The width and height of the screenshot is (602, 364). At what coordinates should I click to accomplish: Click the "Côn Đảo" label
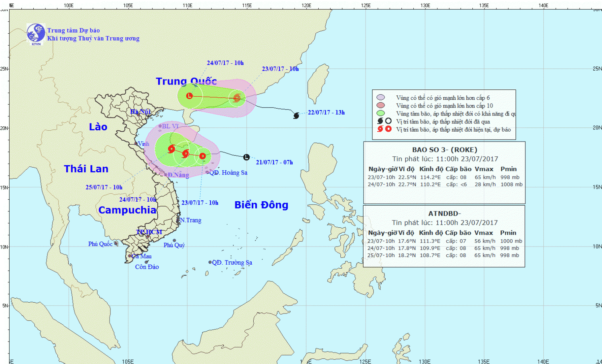147,267
